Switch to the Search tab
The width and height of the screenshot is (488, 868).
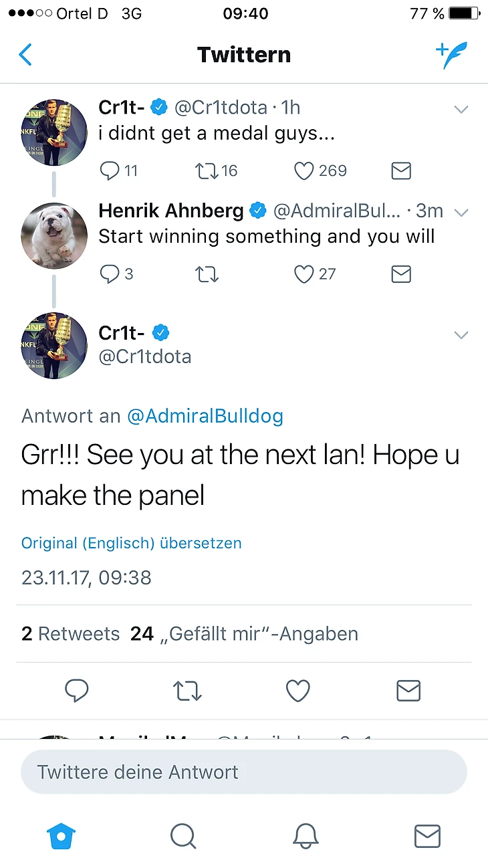click(x=182, y=836)
